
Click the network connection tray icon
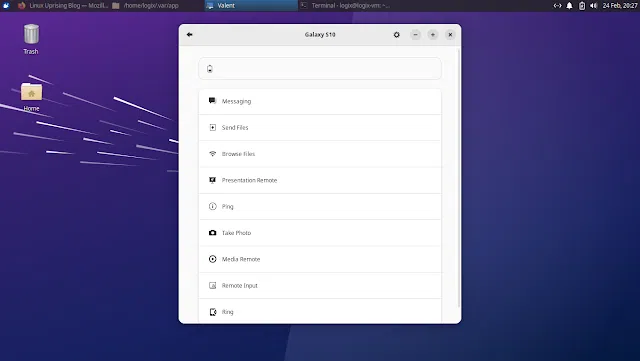click(557, 5)
